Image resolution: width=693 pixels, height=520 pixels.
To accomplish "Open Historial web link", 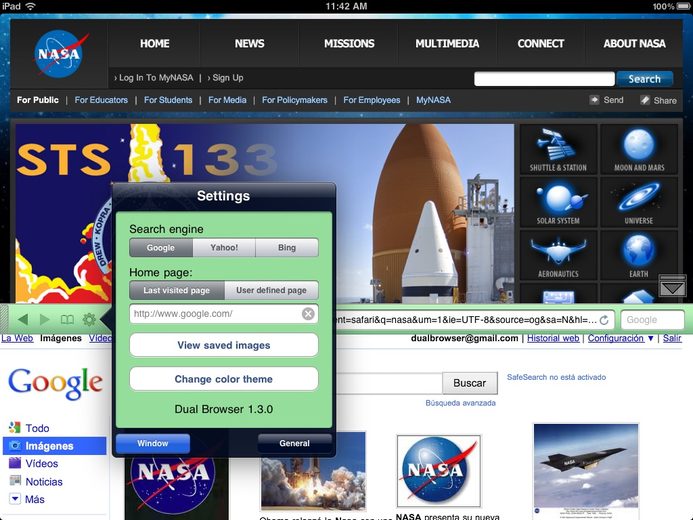I will pos(553,338).
